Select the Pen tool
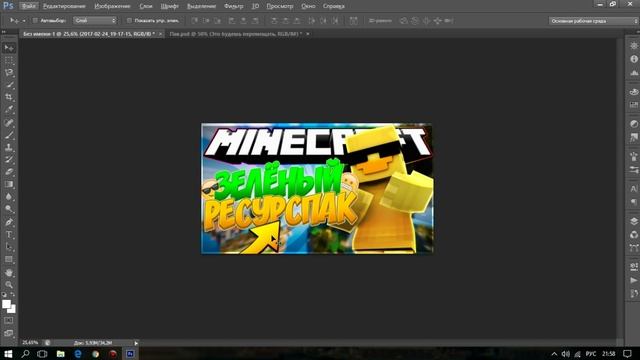This screenshot has height=360, width=640. 9,222
